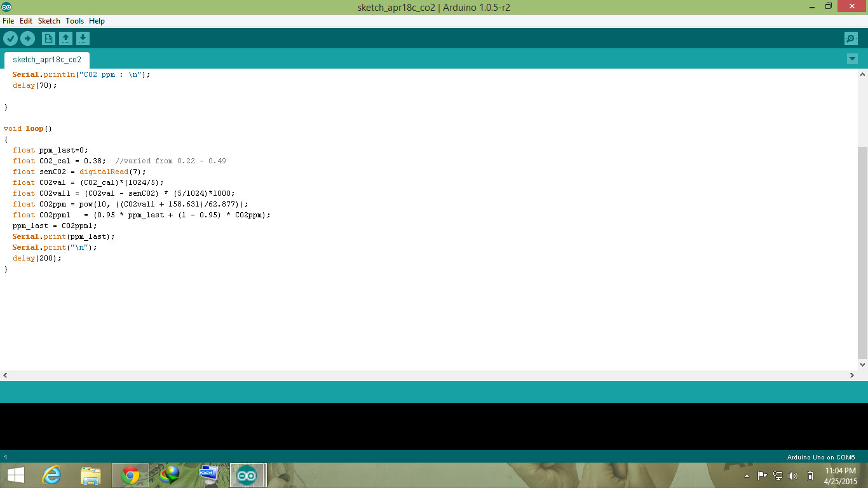
Task: Click the 'Serial.print("\n");' line
Action: (x=55, y=247)
